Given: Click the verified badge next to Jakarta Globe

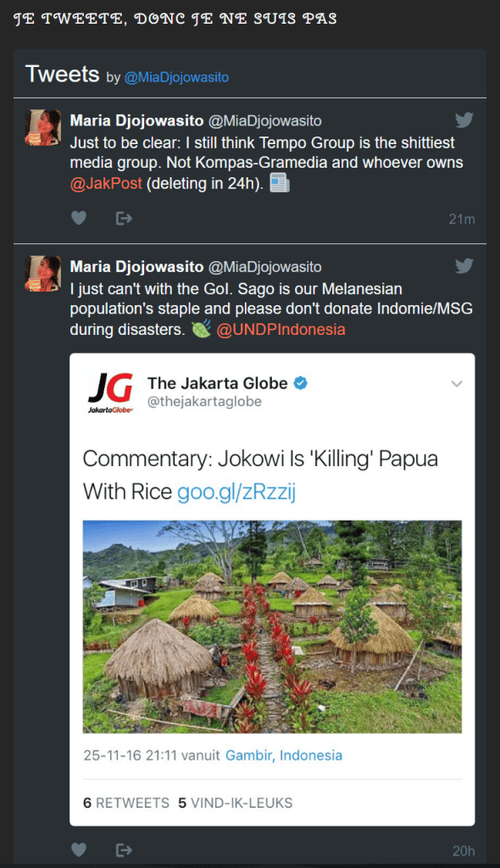Looking at the screenshot, I should 301,383.
